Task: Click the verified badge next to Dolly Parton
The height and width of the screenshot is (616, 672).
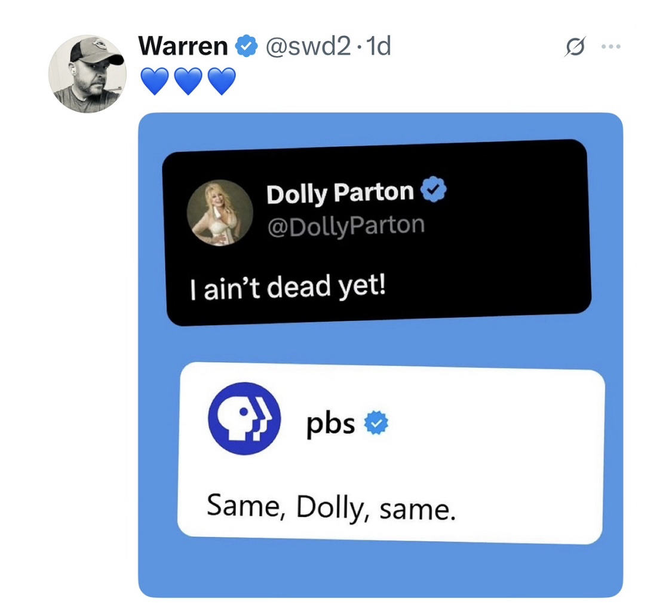Action: tap(433, 189)
